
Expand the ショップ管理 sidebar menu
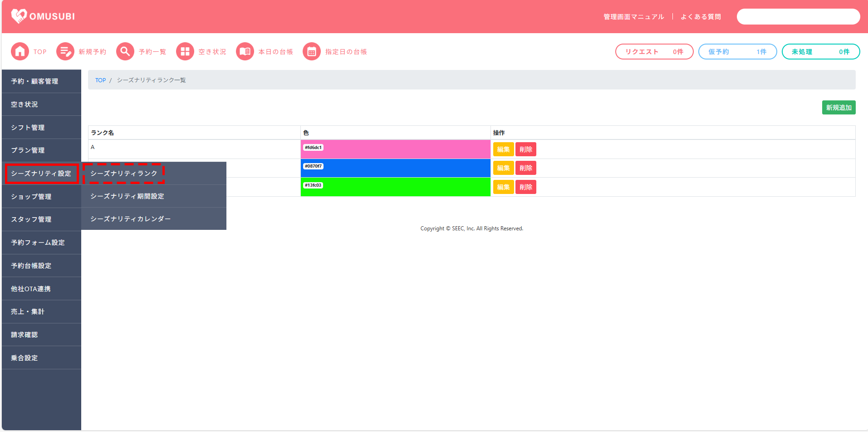tap(41, 197)
